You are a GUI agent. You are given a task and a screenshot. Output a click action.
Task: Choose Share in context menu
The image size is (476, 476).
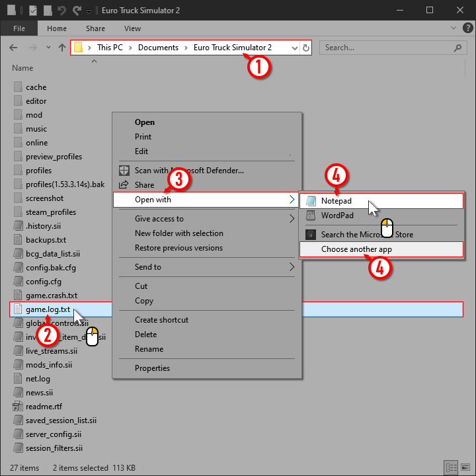[x=207, y=185]
